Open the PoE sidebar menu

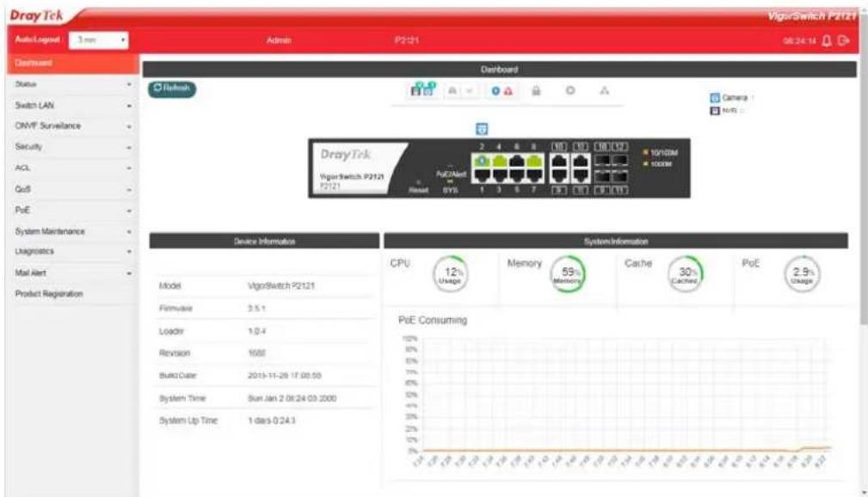pos(73,211)
